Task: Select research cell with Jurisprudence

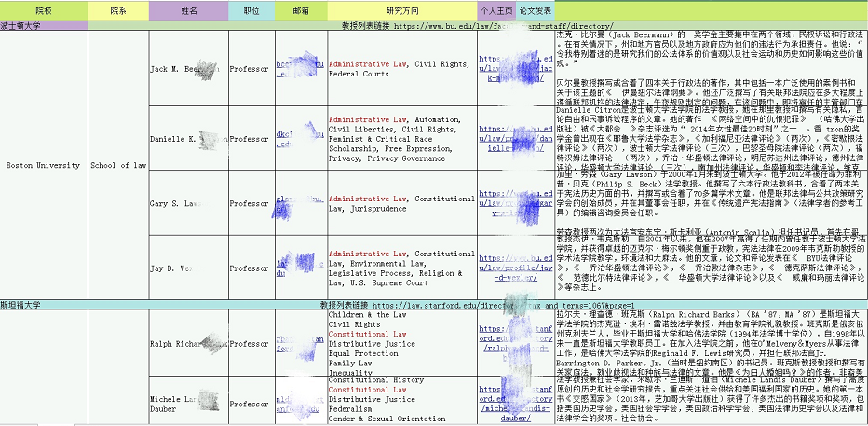Action: click(x=402, y=203)
